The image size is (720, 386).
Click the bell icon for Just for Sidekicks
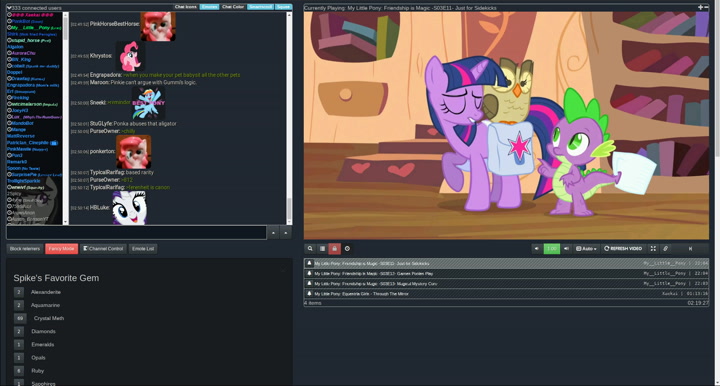coord(309,263)
